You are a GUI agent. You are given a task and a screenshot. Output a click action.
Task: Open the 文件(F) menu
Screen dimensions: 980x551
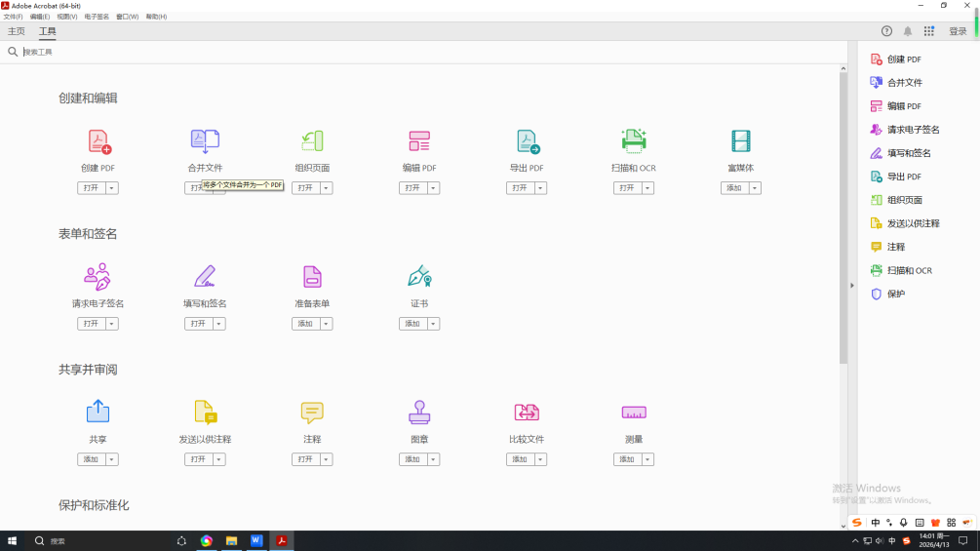(x=13, y=17)
